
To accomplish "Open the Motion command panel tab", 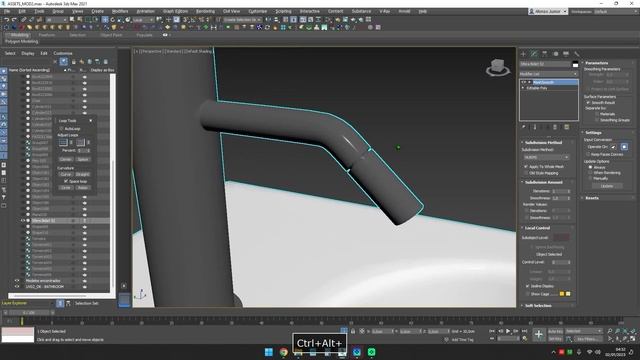I will pyautogui.click(x=555, y=54).
